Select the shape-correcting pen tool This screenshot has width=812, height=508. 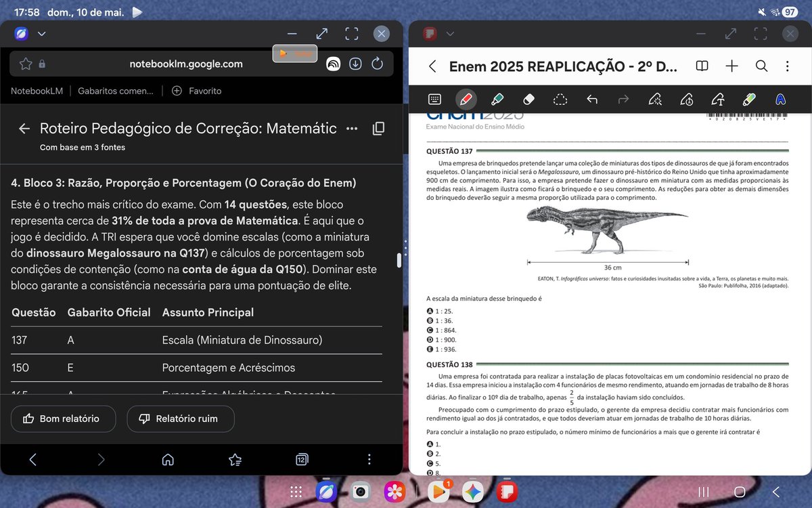[x=686, y=100]
